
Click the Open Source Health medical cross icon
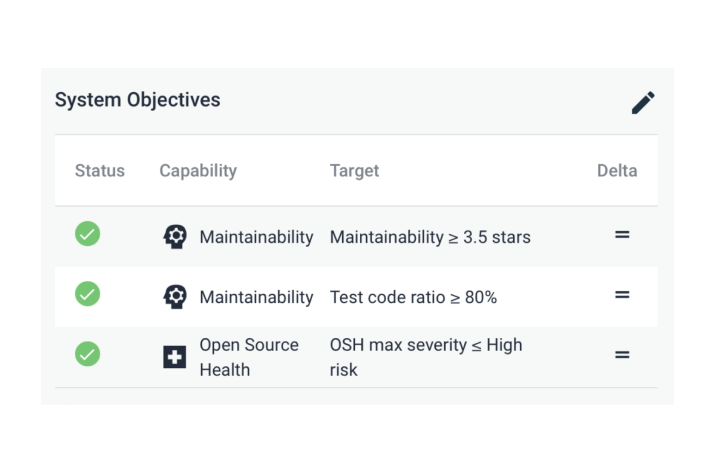click(174, 357)
